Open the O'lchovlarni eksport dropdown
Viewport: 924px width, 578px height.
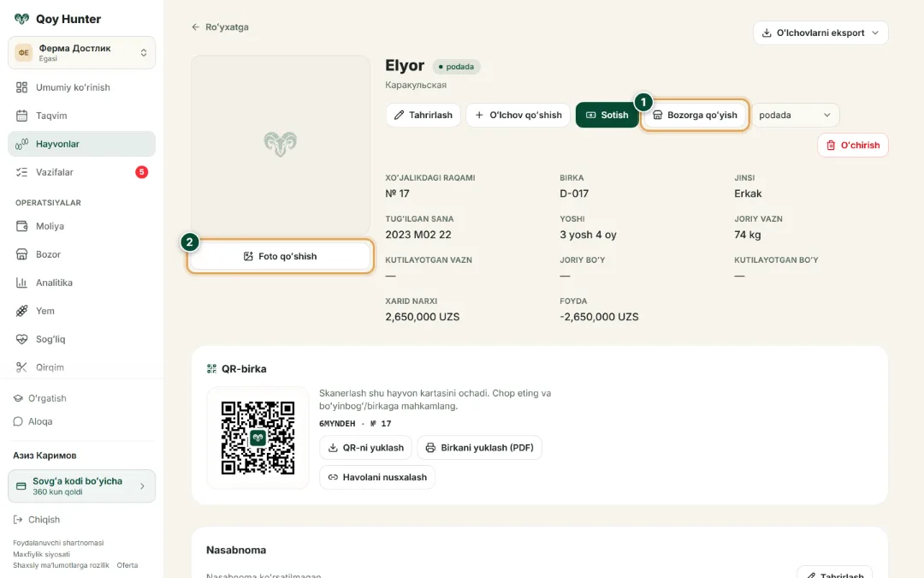tap(820, 33)
